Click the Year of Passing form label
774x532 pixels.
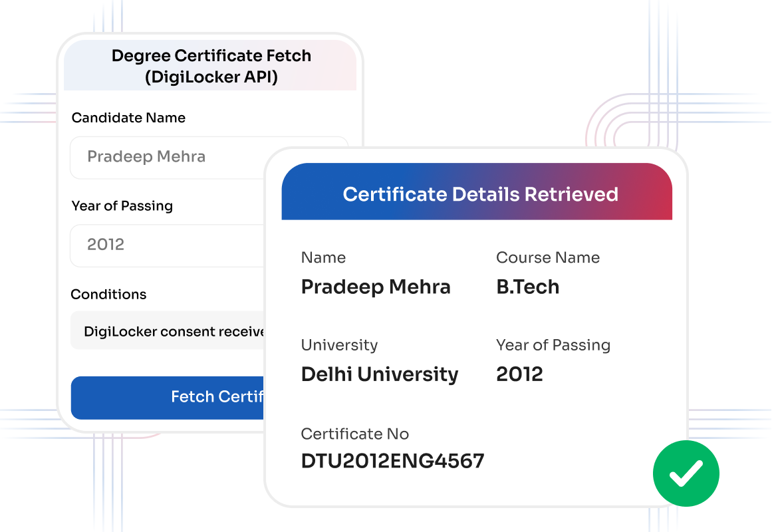click(x=122, y=205)
